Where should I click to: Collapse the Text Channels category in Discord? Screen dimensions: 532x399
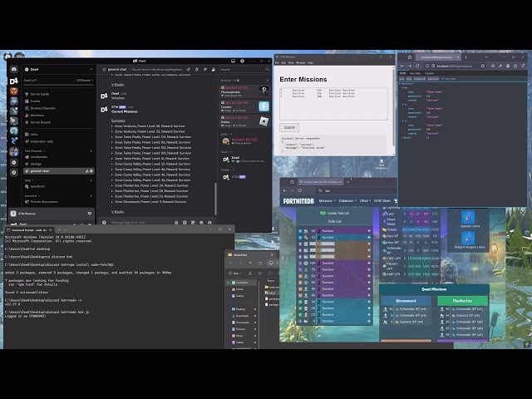click(35, 150)
